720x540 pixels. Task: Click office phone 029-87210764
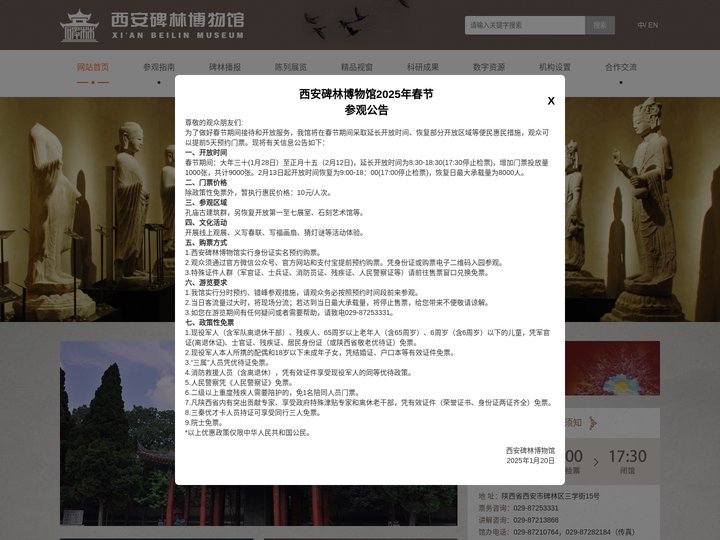coord(536,532)
